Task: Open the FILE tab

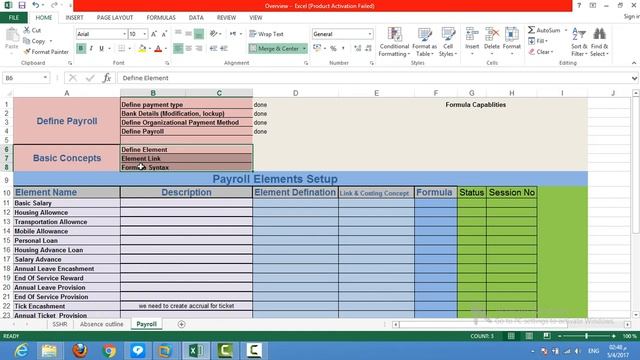Action: pos(14,18)
